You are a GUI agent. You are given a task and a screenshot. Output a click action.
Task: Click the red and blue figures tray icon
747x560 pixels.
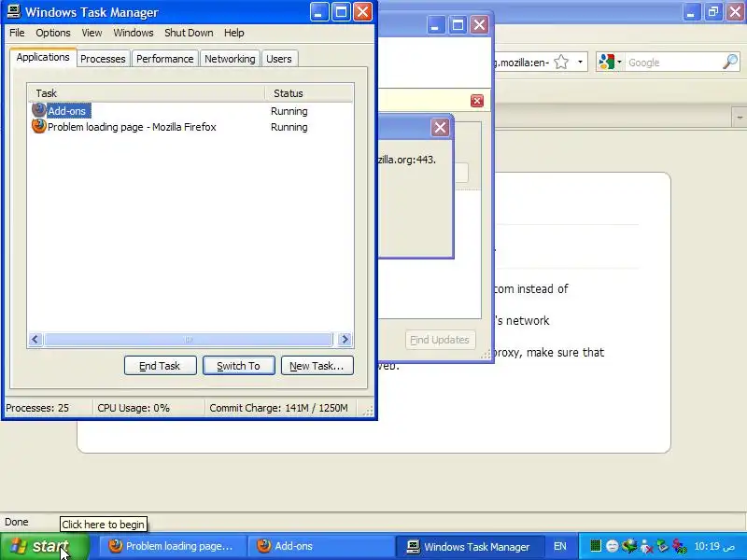tap(680, 546)
